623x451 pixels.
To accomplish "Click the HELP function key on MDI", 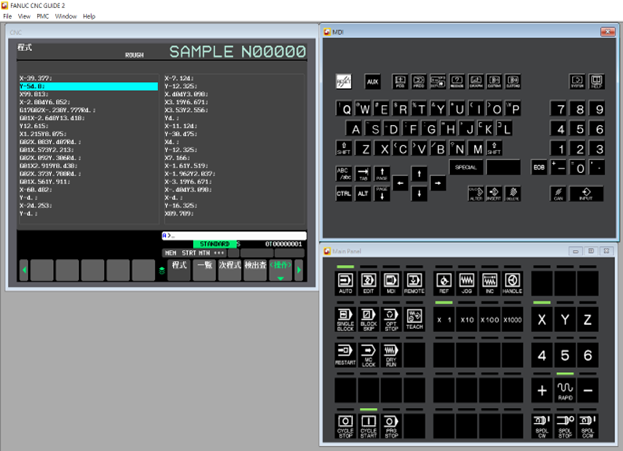I will pos(596,81).
